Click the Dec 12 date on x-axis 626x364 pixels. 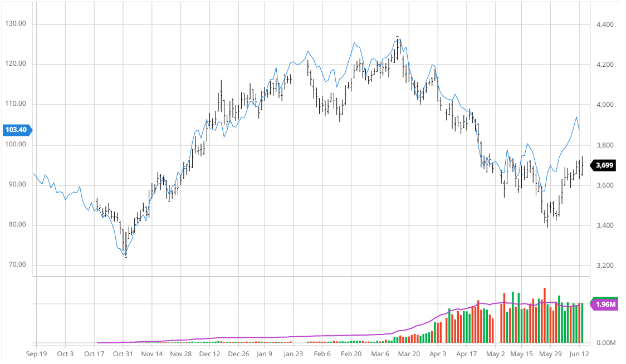tap(209, 353)
